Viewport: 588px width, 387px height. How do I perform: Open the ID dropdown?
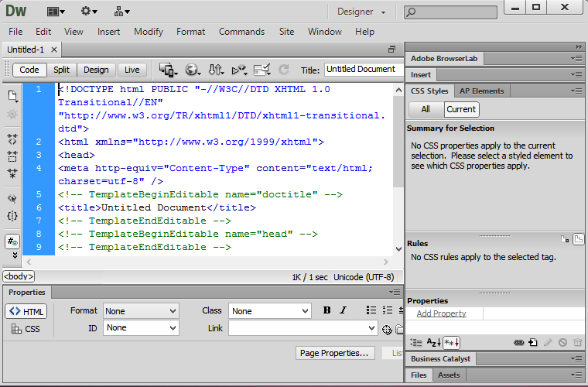coord(141,327)
